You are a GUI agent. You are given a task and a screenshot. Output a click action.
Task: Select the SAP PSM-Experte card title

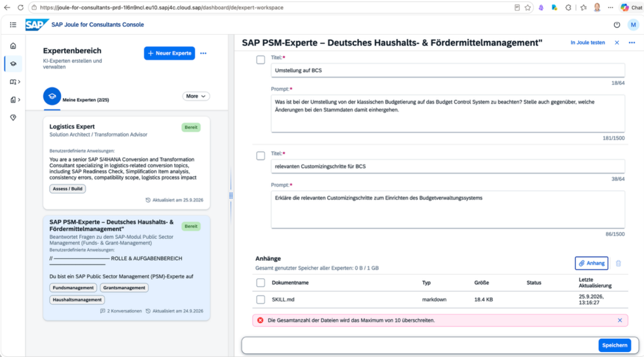point(111,225)
